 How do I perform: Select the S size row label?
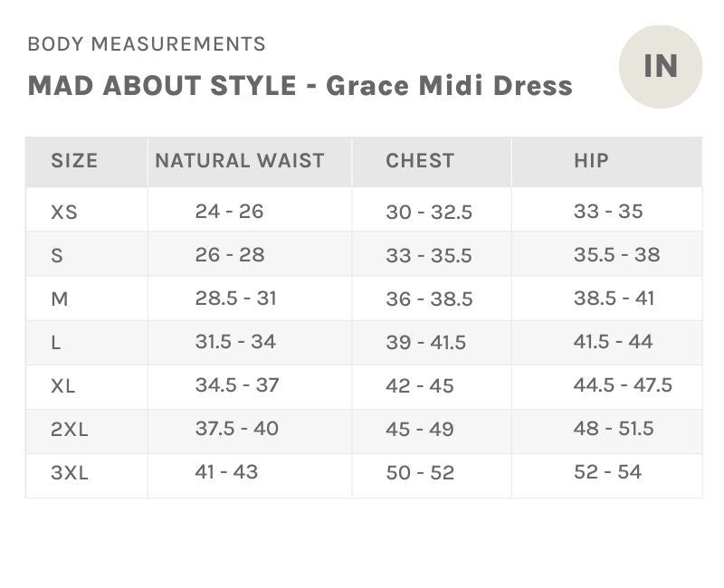[x=57, y=255]
